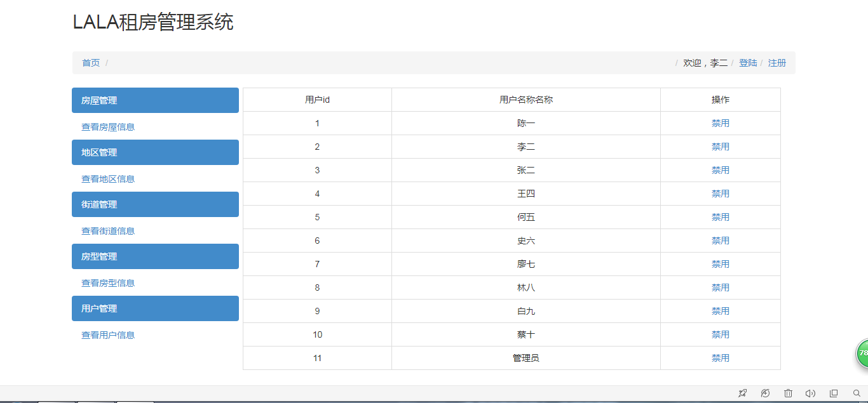
Task: Open the 地区管理 sidebar section
Action: pyautogui.click(x=155, y=152)
